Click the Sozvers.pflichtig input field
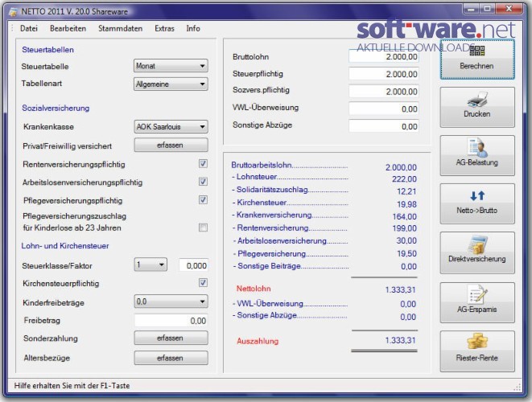Image resolution: width=532 pixels, height=402 pixels. tap(384, 92)
